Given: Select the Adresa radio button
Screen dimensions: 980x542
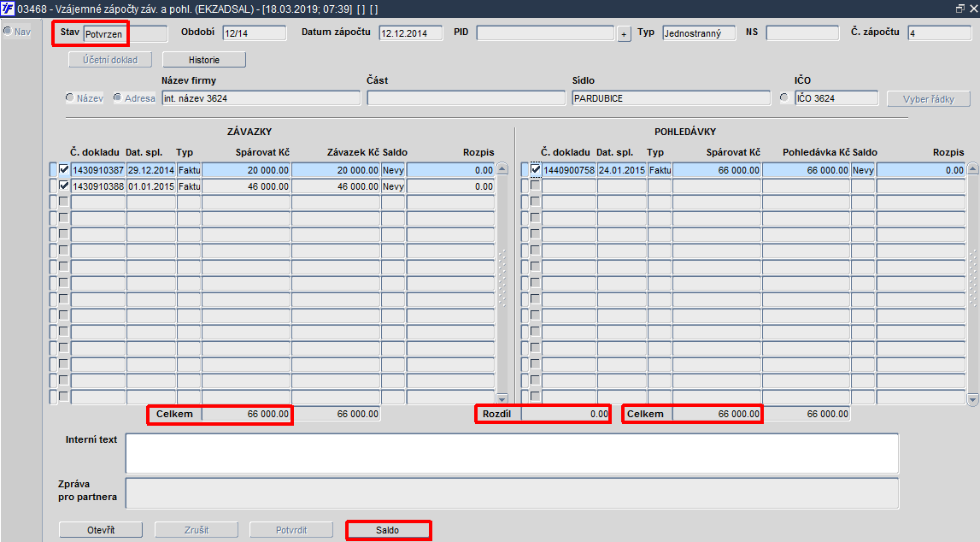Looking at the screenshot, I should pyautogui.click(x=117, y=98).
